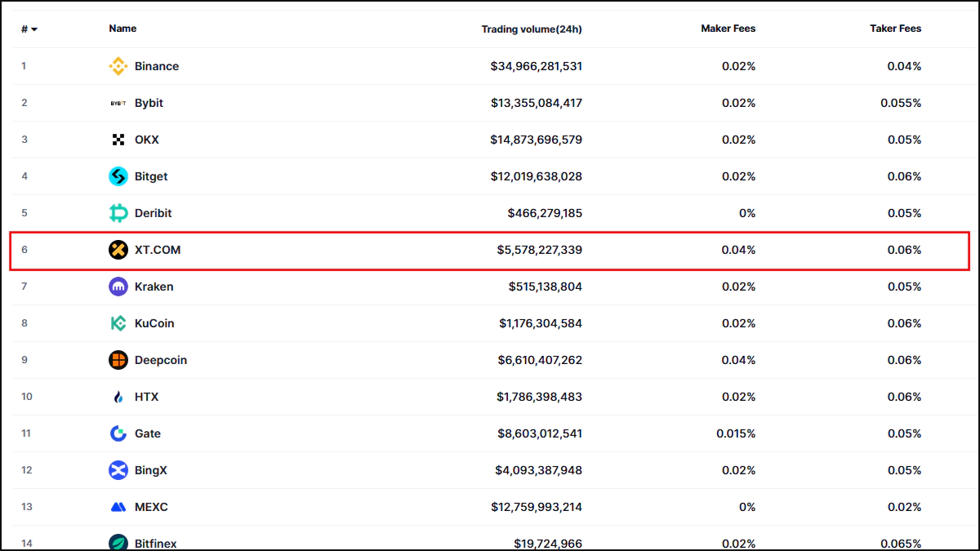Select Kraken volume $515,138,804
The width and height of the screenshot is (980, 551).
[546, 287]
